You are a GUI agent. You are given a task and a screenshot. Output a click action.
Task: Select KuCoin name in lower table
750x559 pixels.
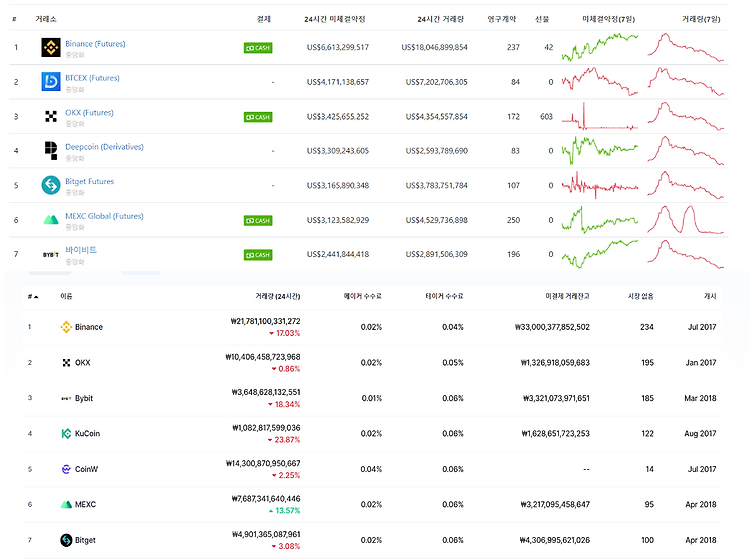(x=88, y=434)
